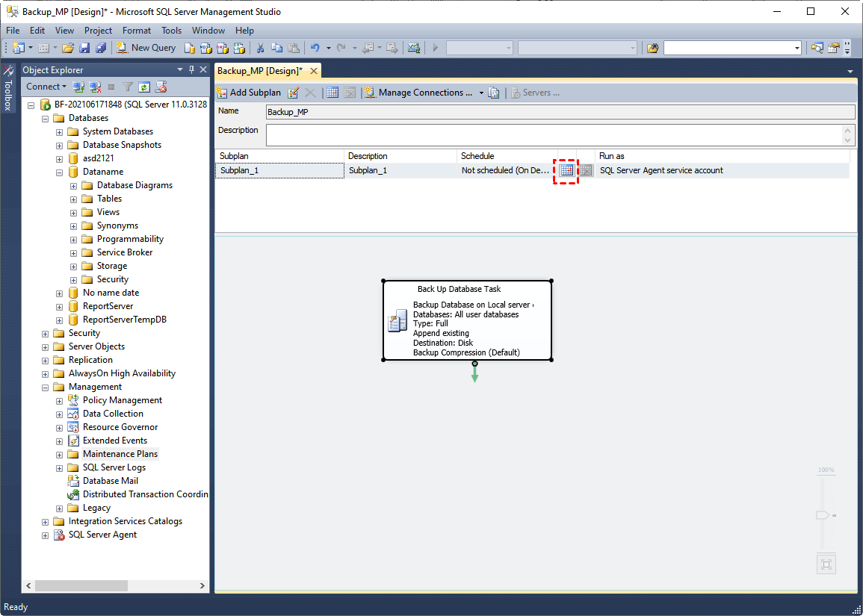Click the Copy icon in main toolbar
This screenshot has width=863, height=616.
277,48
